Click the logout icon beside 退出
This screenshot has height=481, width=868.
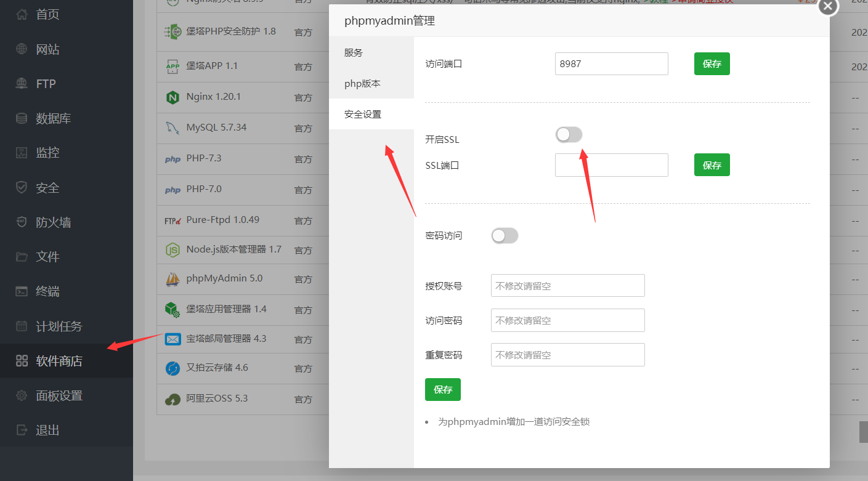tap(22, 430)
